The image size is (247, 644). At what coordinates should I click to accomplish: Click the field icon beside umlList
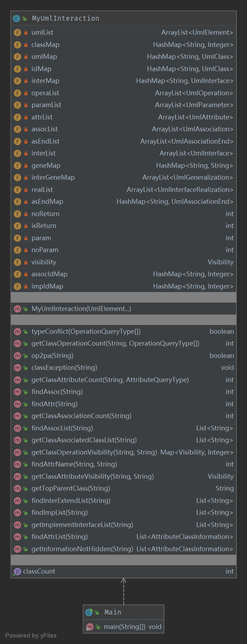17,33
